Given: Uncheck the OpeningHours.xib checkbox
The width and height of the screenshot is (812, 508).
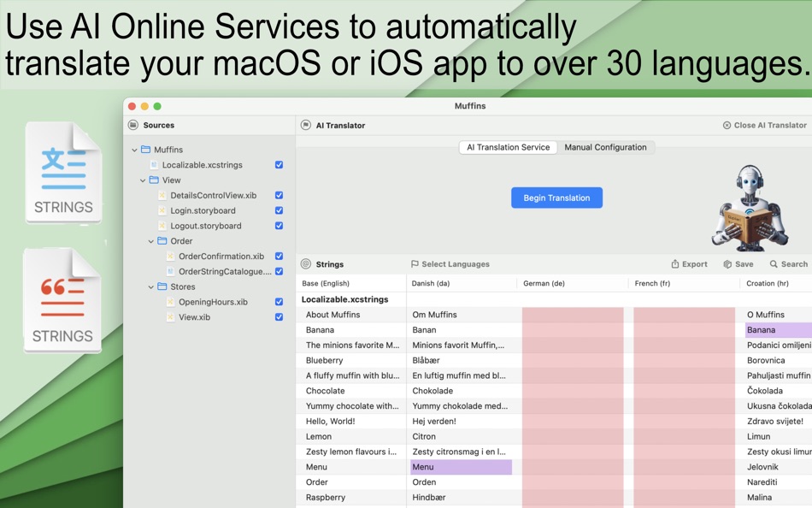Looking at the screenshot, I should click(x=279, y=302).
